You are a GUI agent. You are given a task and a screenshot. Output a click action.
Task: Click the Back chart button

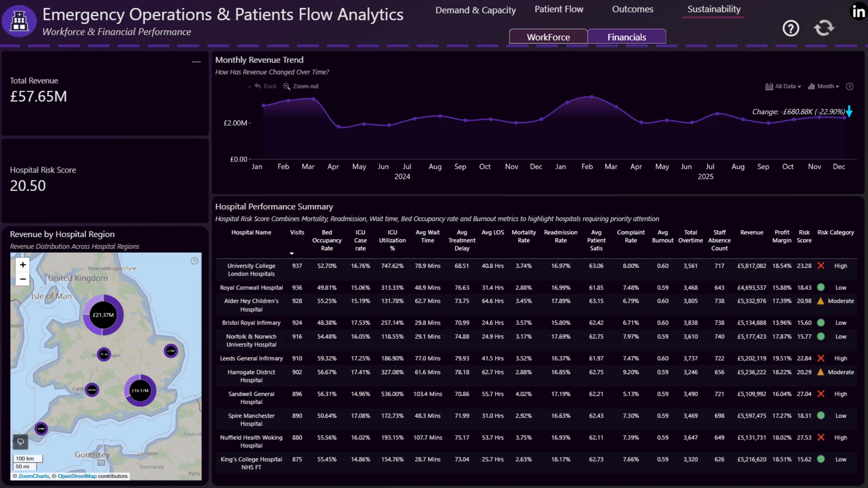tap(265, 86)
